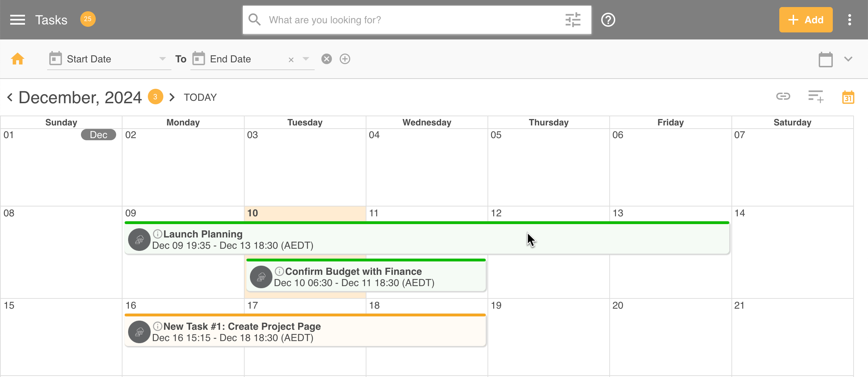868x377 pixels.
Task: Open the help question mark icon
Action: point(608,20)
